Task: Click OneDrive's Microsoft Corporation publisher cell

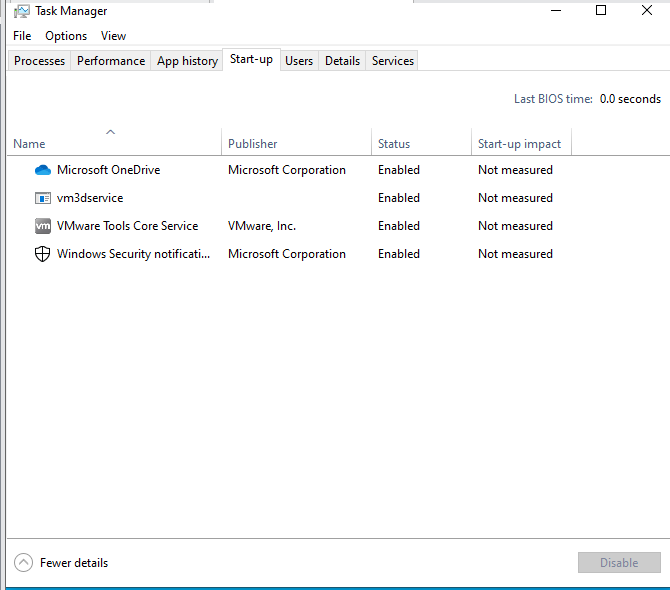Action: (287, 170)
